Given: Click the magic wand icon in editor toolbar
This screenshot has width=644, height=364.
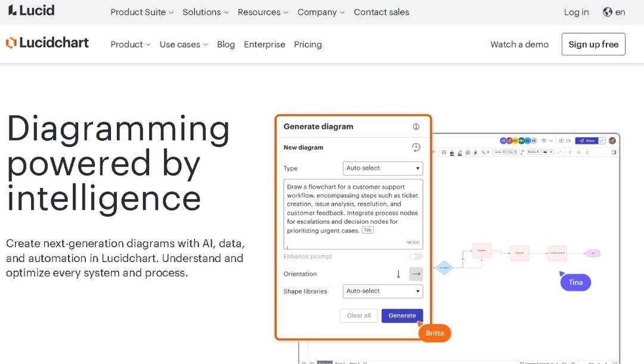Looking at the screenshot, I should (484, 152).
